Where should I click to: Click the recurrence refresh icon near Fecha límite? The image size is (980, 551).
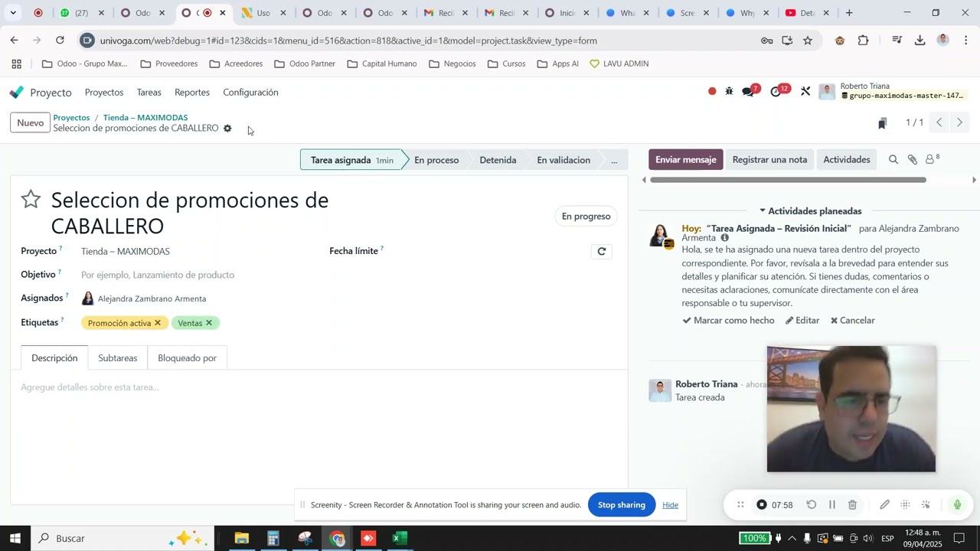pyautogui.click(x=602, y=251)
